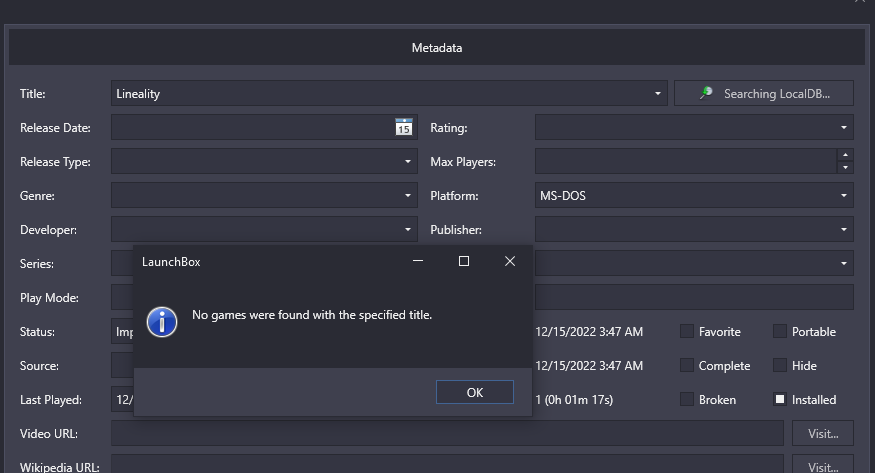Open the Developer dropdown
Screen dimensions: 875x473
[x=407, y=230]
